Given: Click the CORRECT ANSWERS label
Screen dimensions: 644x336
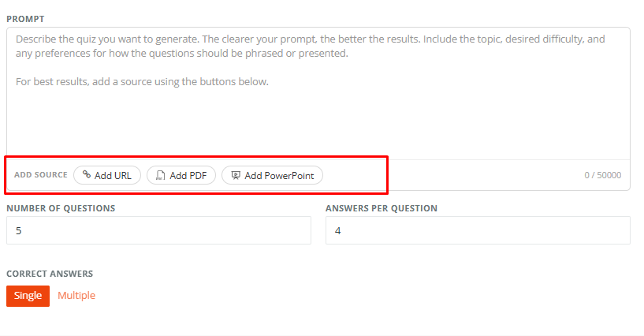Looking at the screenshot, I should 50,274.
